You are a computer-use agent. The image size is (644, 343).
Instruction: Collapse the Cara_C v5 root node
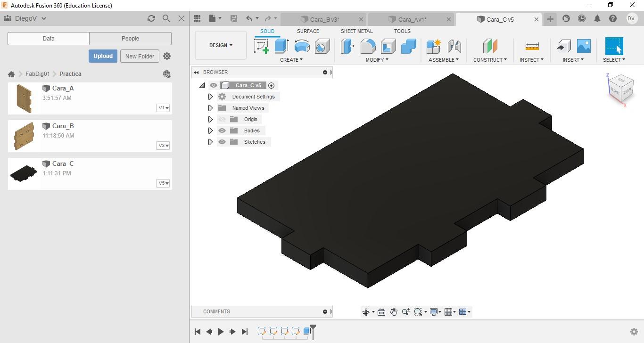click(x=202, y=85)
